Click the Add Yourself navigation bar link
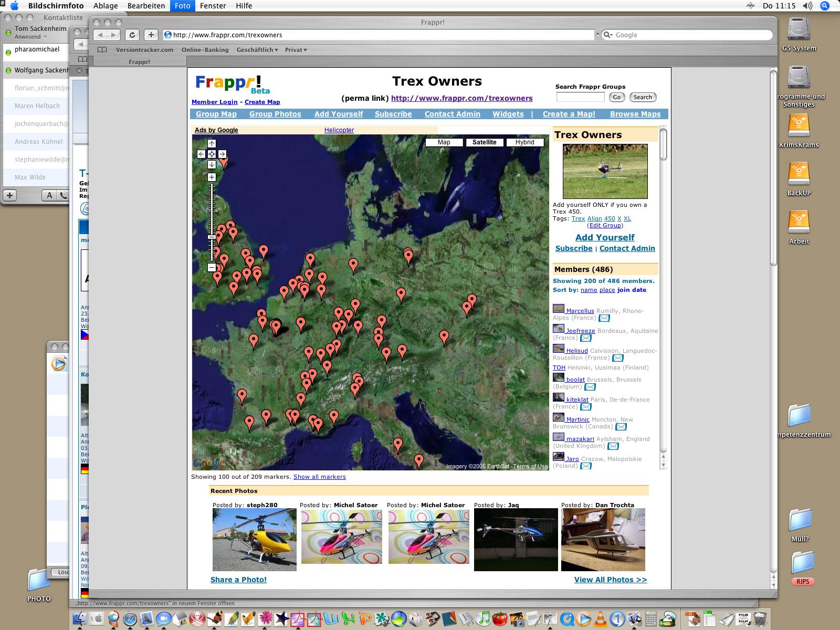The image size is (840, 630). (x=339, y=114)
